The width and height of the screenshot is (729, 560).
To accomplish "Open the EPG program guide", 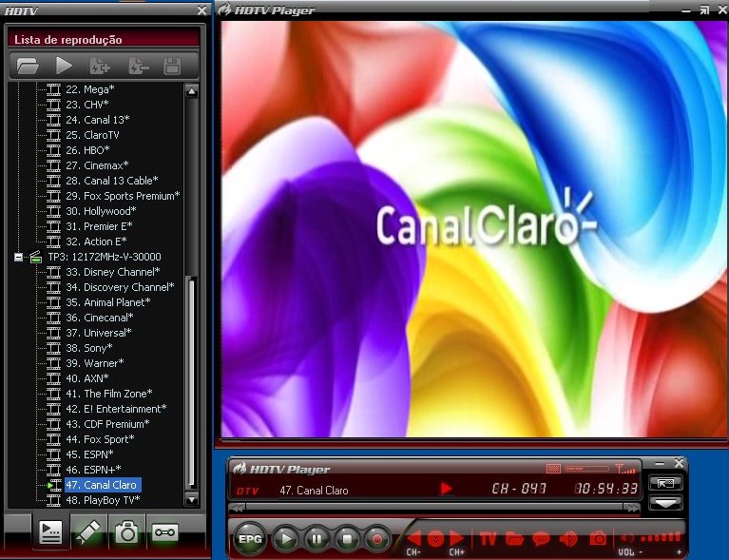I will point(250,539).
